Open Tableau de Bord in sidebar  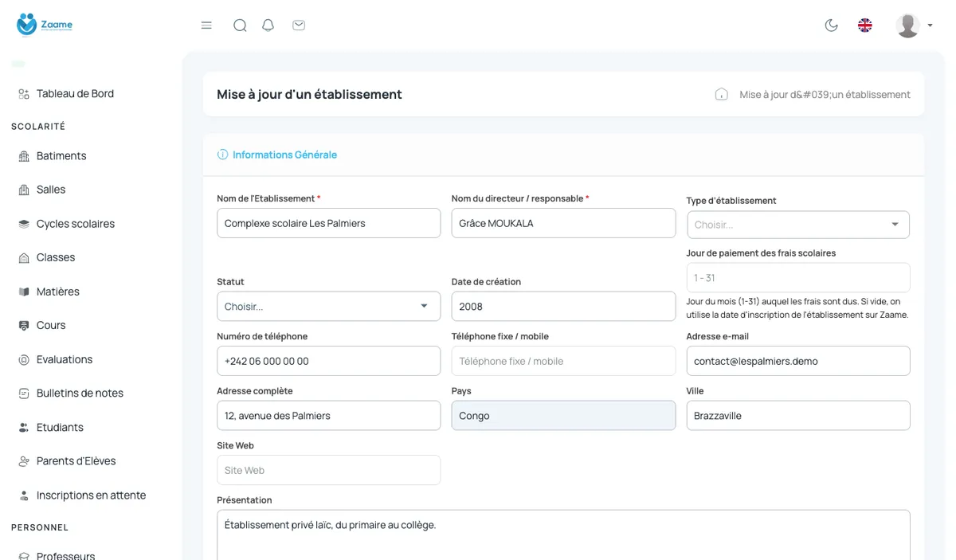point(75,94)
